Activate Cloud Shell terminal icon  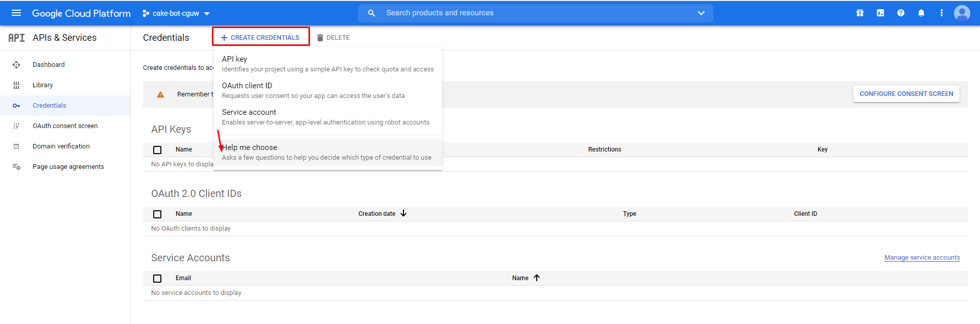(880, 13)
